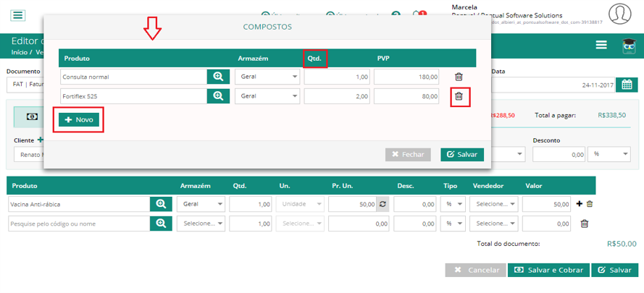Delete the Consulta normal row with trash icon

click(459, 77)
